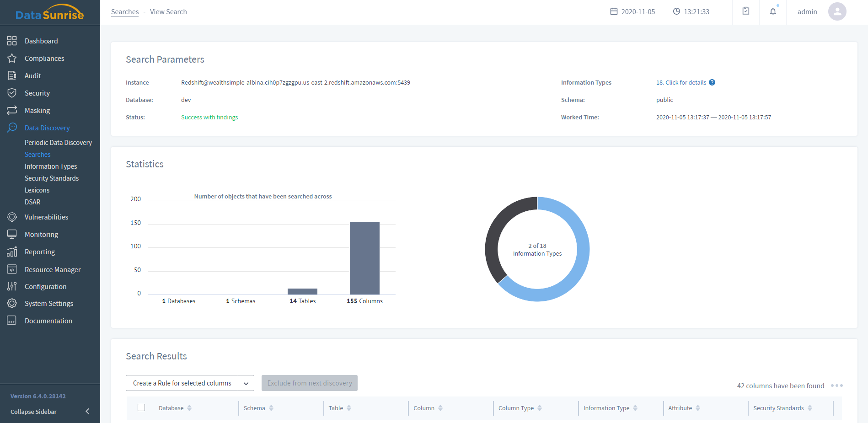Sort results by the Database column

[x=175, y=408]
